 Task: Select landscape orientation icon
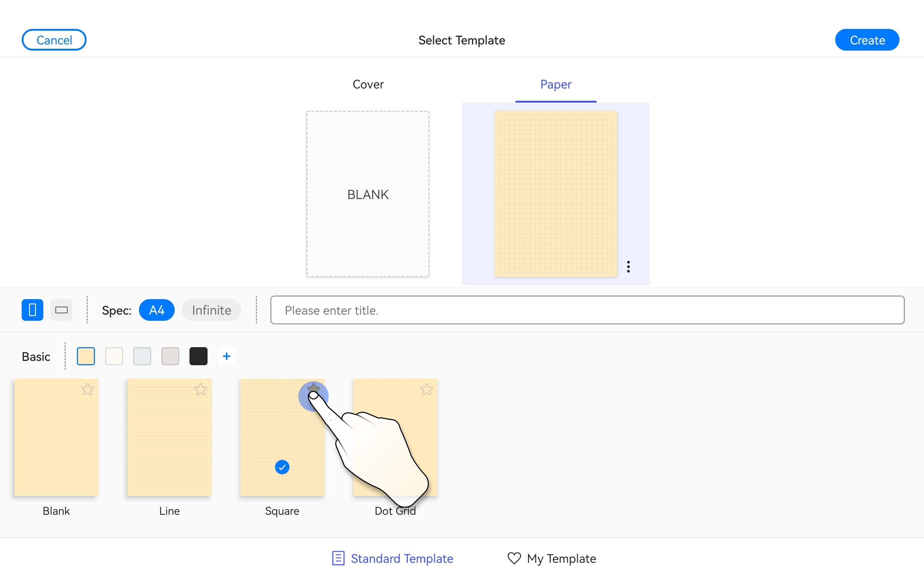point(61,310)
